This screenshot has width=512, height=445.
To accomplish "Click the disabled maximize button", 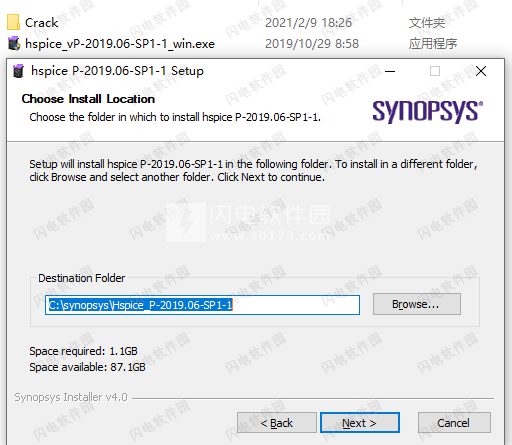I will pyautogui.click(x=435, y=71).
